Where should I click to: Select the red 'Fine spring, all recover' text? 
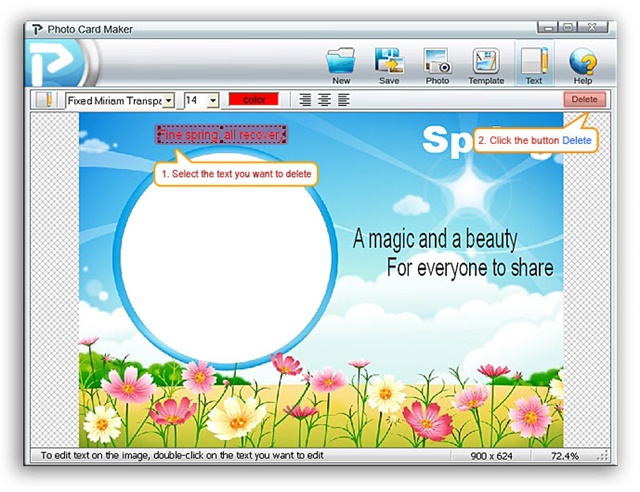[x=221, y=134]
